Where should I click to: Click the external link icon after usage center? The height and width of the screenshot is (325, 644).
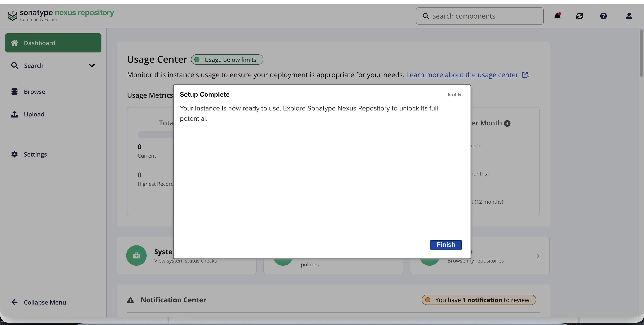click(525, 75)
